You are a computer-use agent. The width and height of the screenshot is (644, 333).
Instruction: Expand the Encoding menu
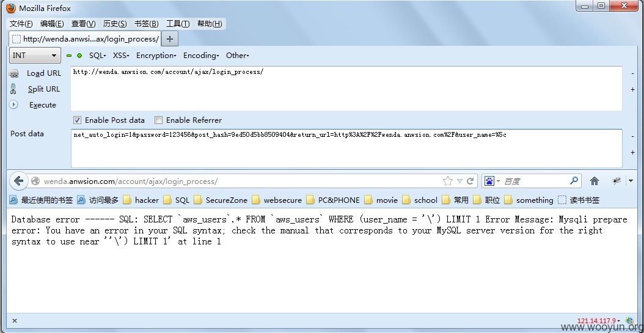tap(201, 56)
